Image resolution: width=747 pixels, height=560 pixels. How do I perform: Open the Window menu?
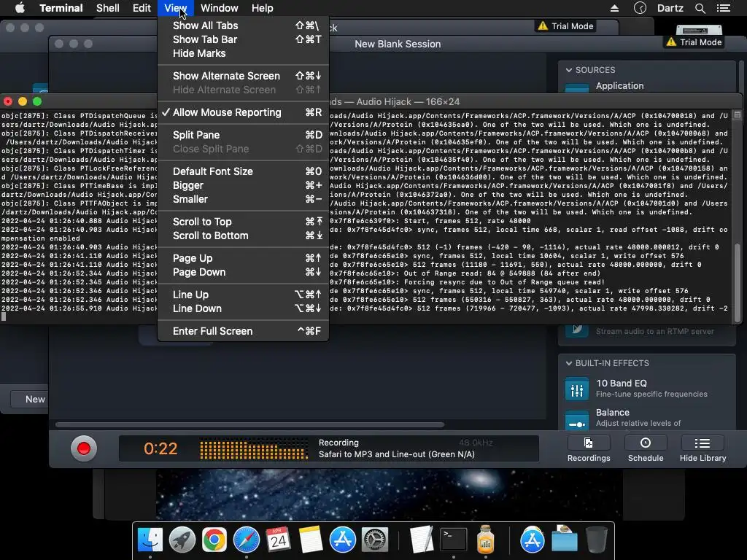219,8
